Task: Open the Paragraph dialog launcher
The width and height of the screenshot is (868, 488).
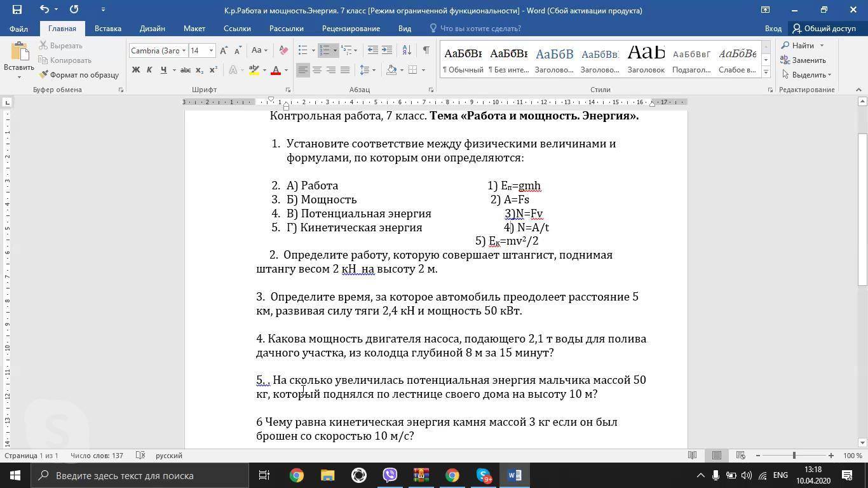Action: [431, 90]
